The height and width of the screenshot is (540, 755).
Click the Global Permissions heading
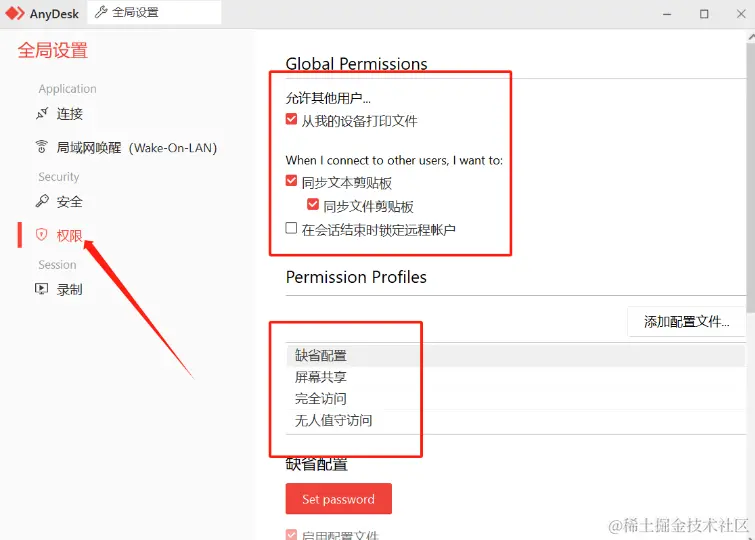tap(356, 64)
